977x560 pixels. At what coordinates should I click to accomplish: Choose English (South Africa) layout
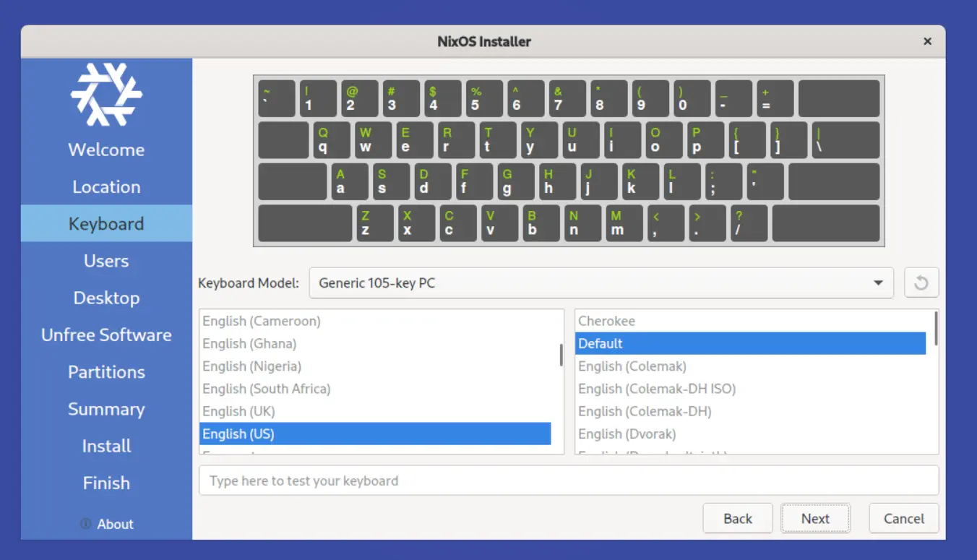click(x=266, y=389)
